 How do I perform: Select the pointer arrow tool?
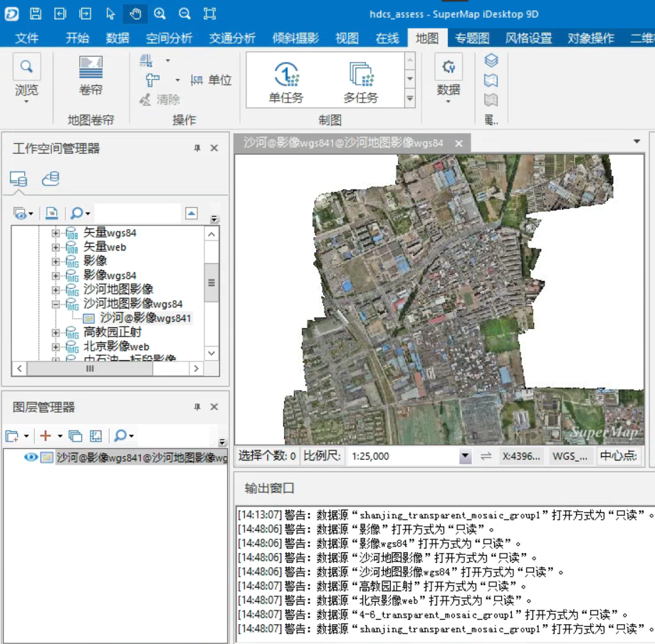point(110,14)
